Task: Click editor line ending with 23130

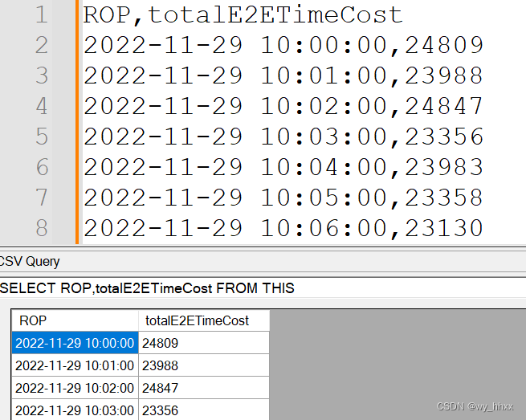Action: 283,228
